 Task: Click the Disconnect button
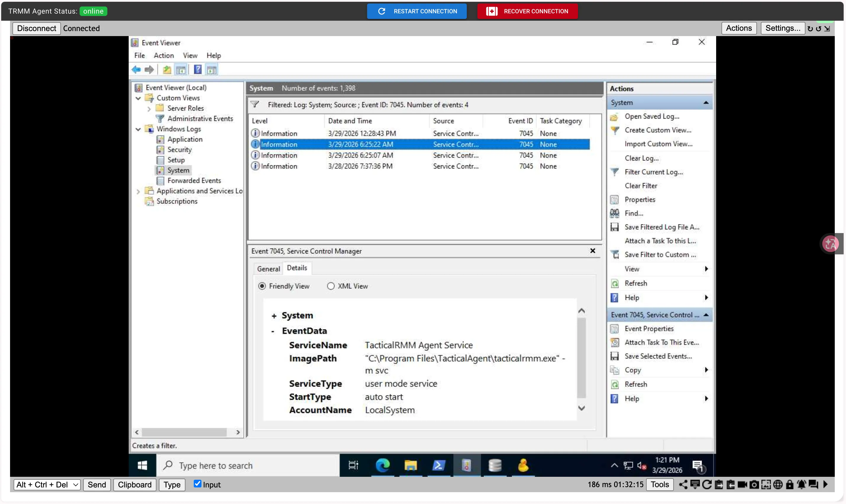pos(37,28)
